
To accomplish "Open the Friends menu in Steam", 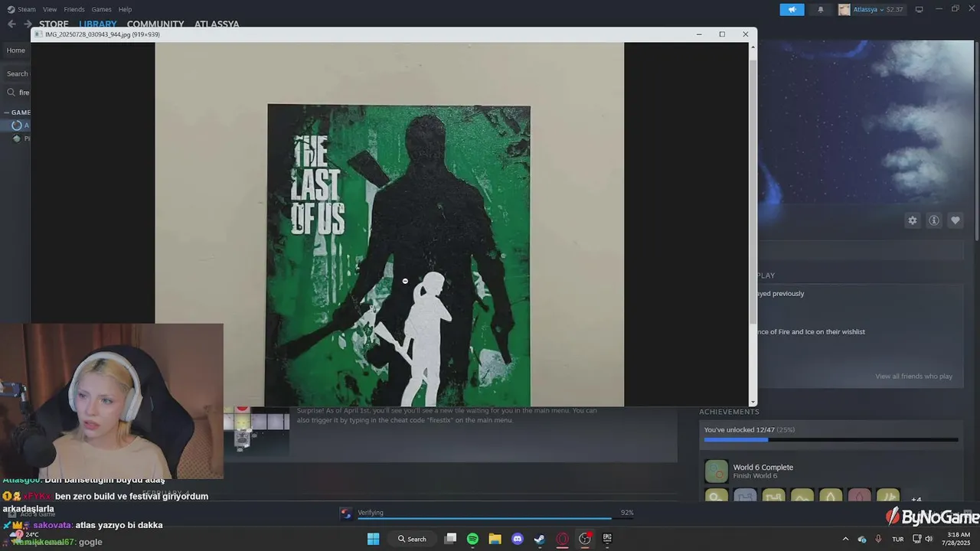I will click(x=74, y=9).
